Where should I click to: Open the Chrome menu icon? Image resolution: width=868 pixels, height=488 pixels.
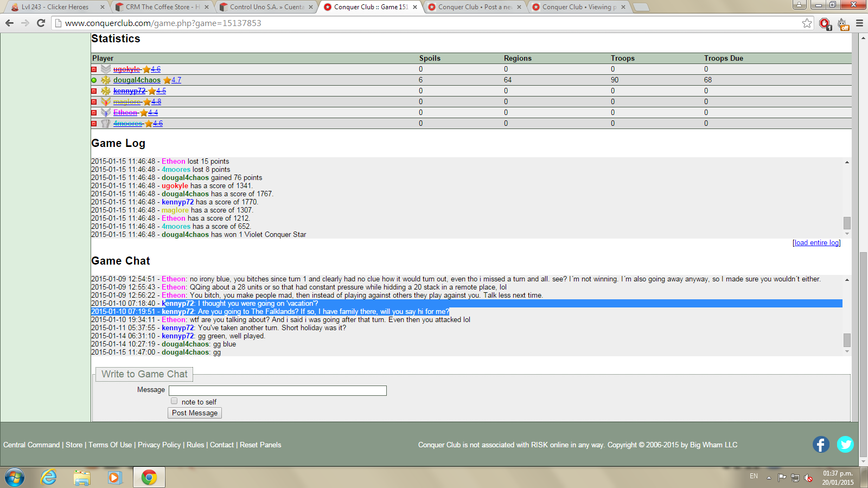859,23
